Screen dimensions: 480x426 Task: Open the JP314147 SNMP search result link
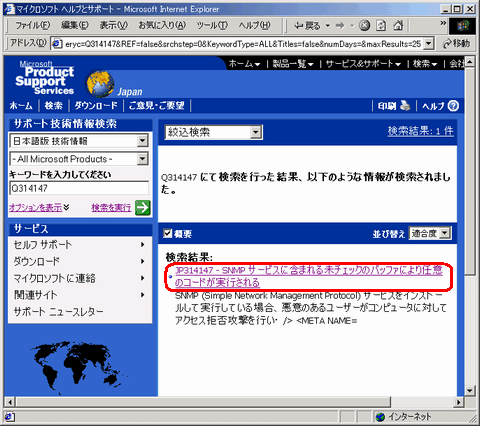(309, 276)
